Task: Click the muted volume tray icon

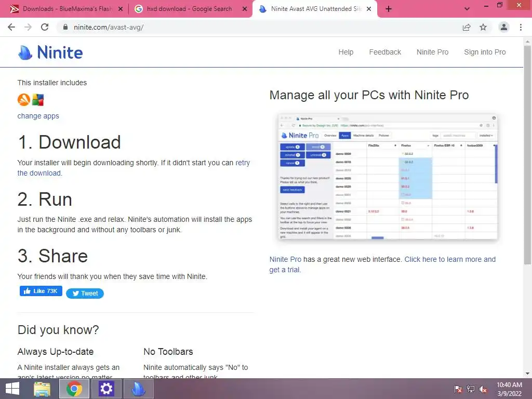Action: point(483,389)
